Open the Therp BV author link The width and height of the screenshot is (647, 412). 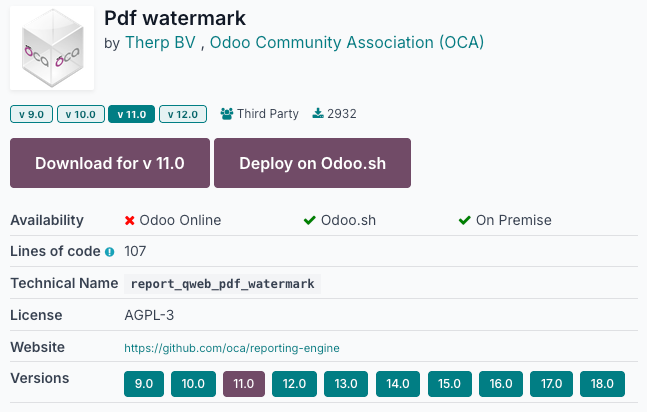point(160,43)
